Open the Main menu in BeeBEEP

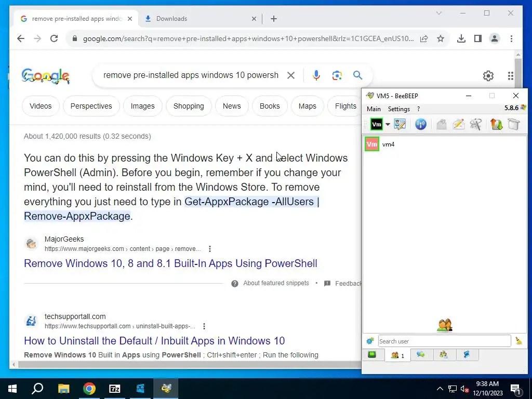point(374,109)
